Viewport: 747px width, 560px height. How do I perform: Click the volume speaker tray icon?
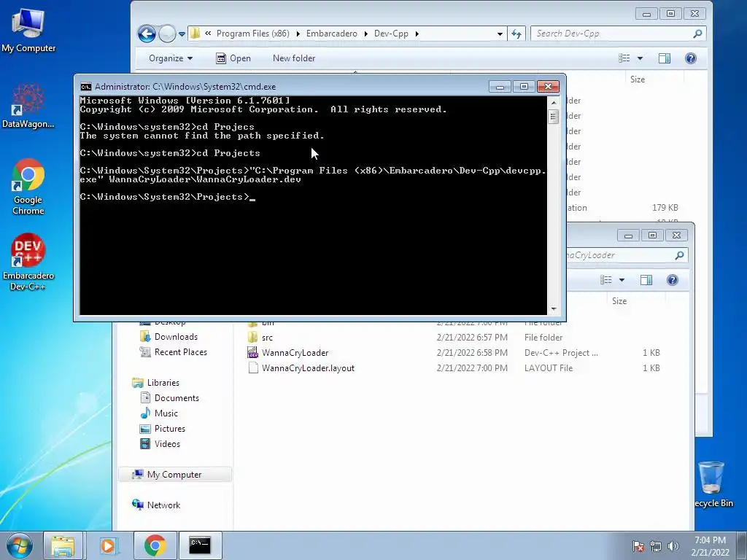pyautogui.click(x=673, y=546)
